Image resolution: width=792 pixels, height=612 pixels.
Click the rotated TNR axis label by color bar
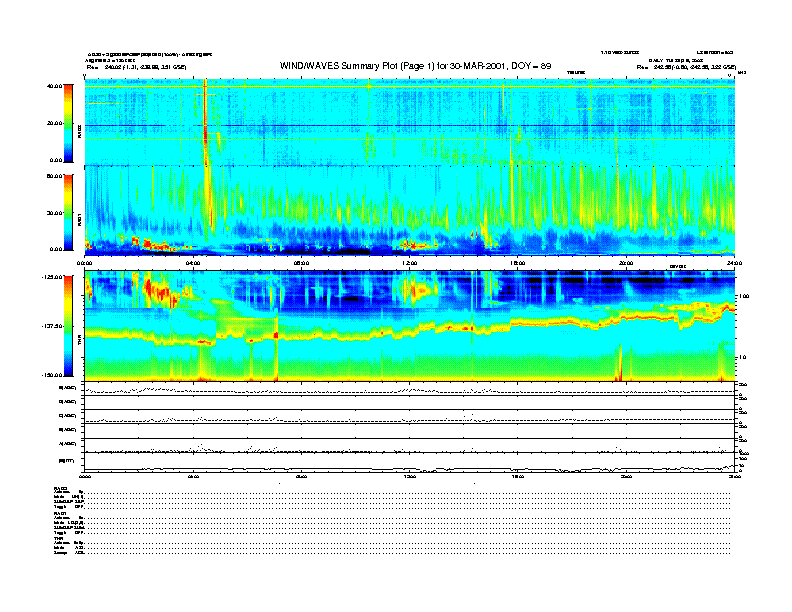80,341
